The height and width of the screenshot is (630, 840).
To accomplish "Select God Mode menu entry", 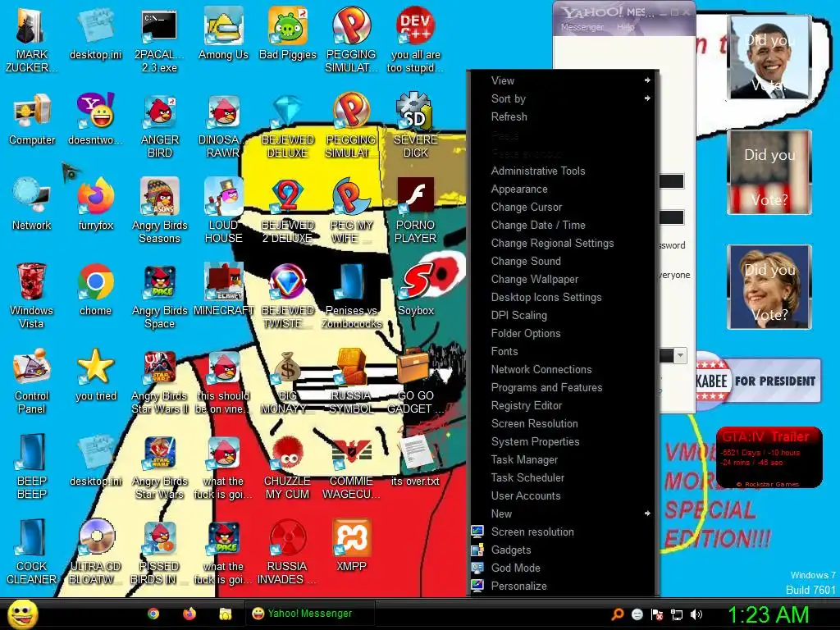I will [563, 568].
